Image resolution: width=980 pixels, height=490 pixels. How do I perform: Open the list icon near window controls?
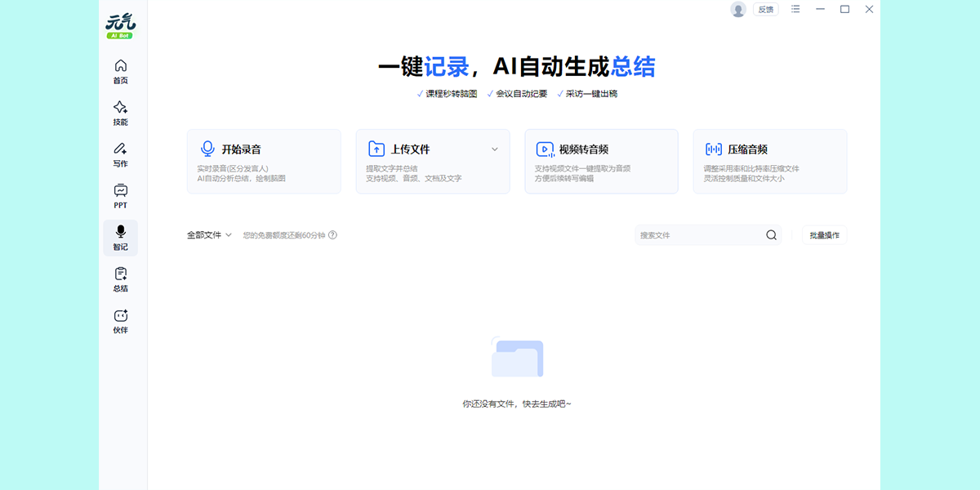click(x=795, y=9)
